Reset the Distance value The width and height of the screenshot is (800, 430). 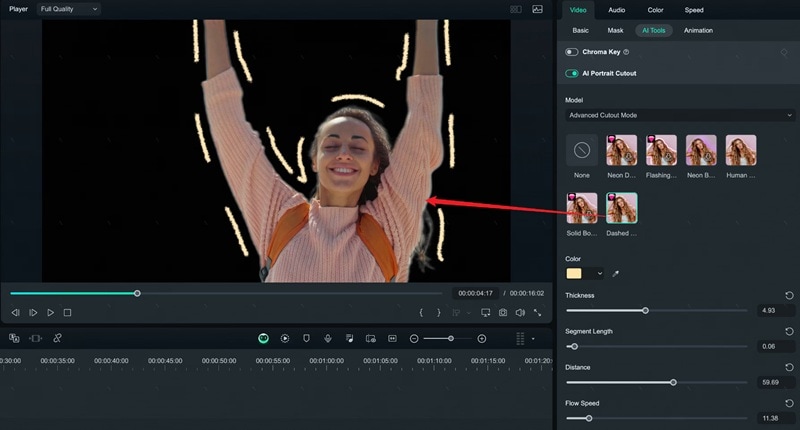click(789, 367)
